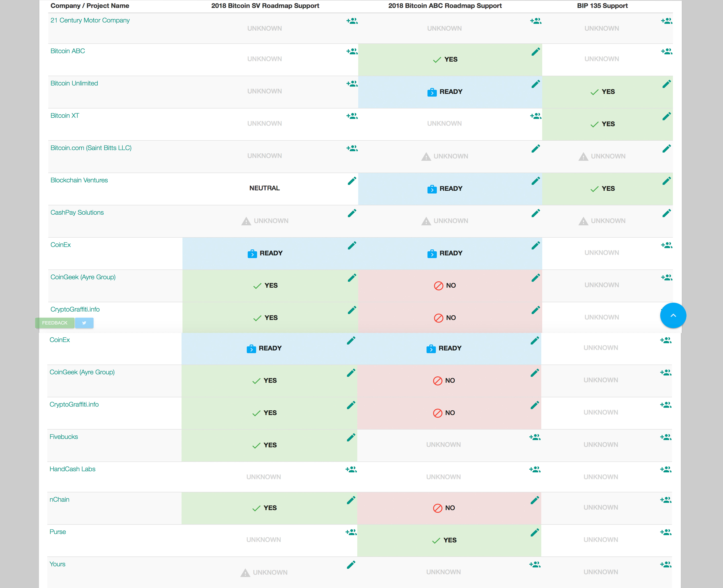Add BIP 135 status for nChain

666,500
